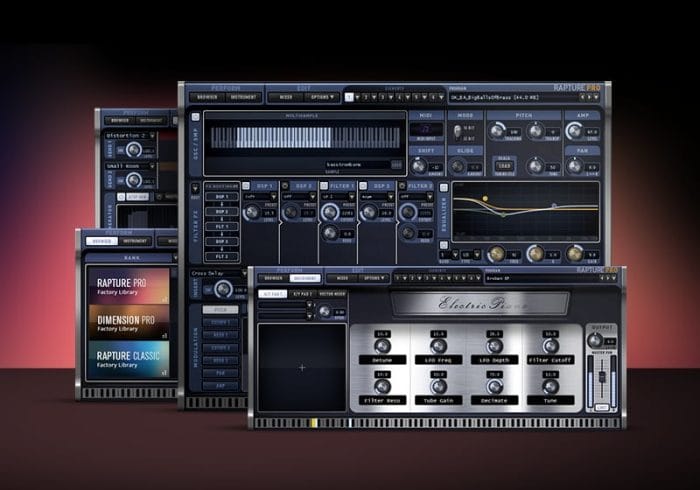Click the LFO Freq knob
The height and width of the screenshot is (490, 700).
tap(438, 346)
